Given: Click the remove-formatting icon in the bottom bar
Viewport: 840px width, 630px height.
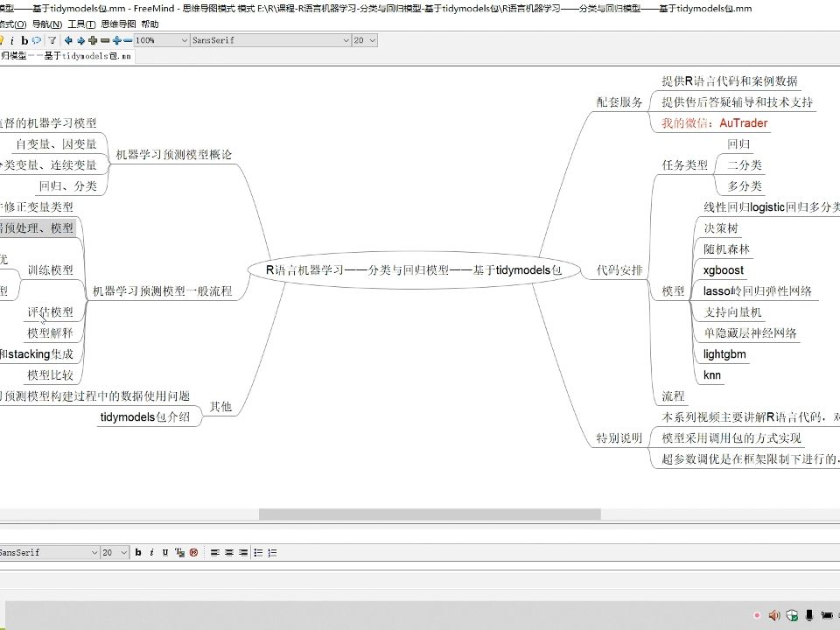Looking at the screenshot, I should [x=192, y=552].
